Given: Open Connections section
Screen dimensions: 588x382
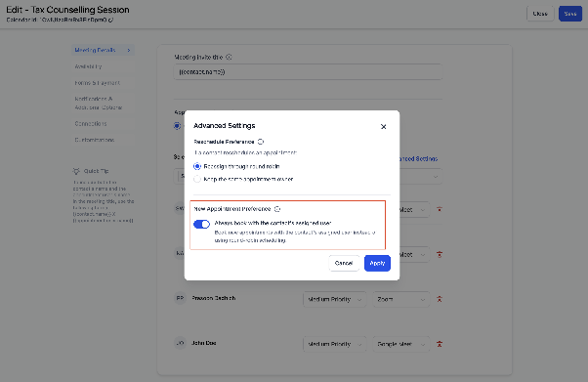Looking at the screenshot, I should click(x=91, y=123).
